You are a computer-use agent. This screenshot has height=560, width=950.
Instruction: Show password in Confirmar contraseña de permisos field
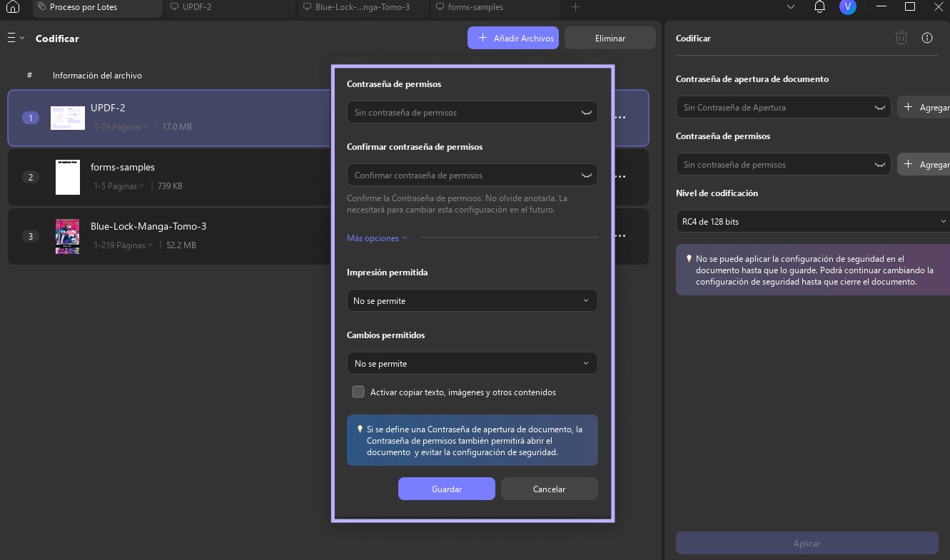tap(587, 175)
